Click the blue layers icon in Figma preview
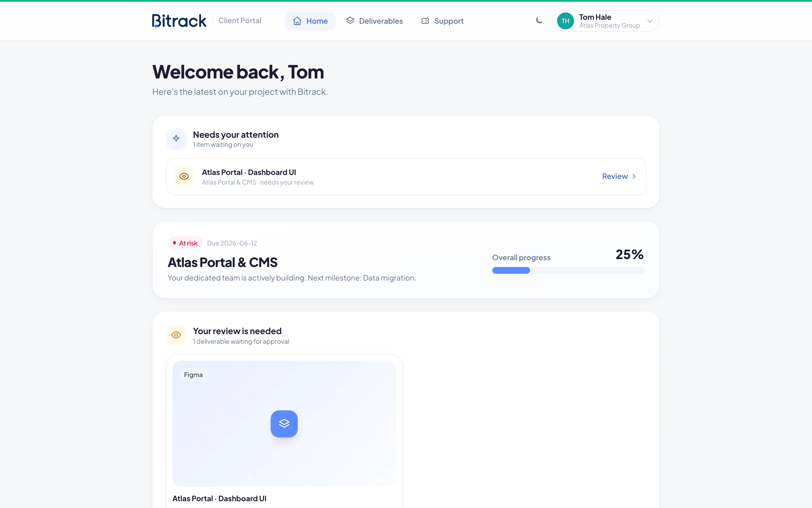Viewport: 812px width, 508px height. (284, 424)
